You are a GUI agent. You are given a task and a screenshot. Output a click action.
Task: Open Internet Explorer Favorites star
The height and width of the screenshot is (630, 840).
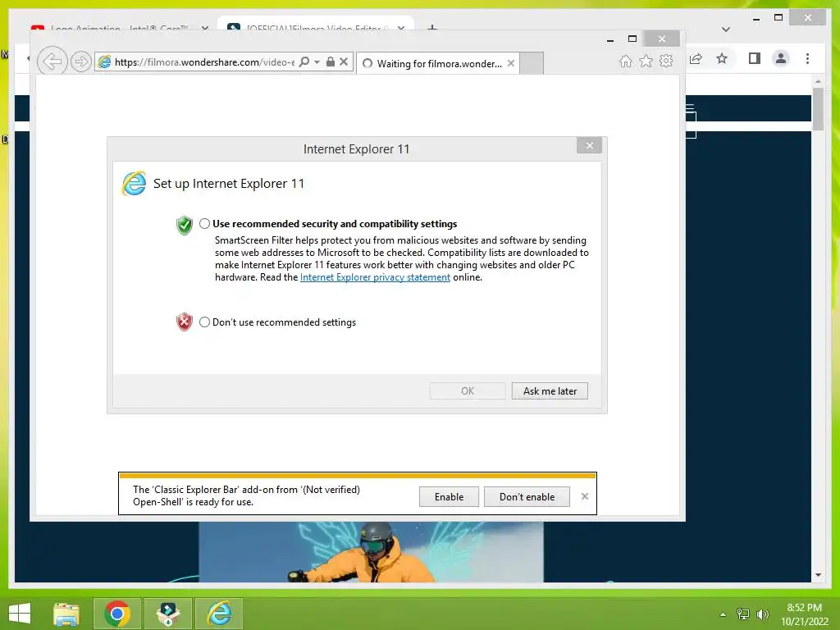point(646,61)
